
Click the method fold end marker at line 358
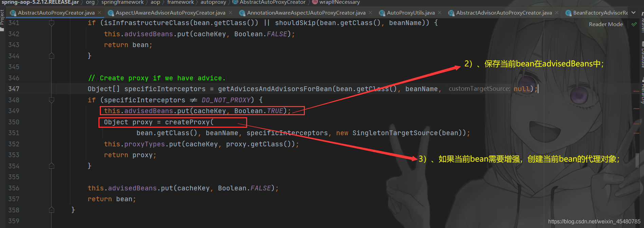tap(52, 210)
